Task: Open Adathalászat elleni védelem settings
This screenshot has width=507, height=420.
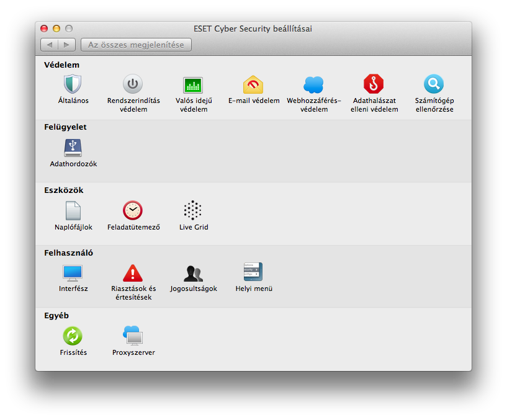Action: (374, 84)
